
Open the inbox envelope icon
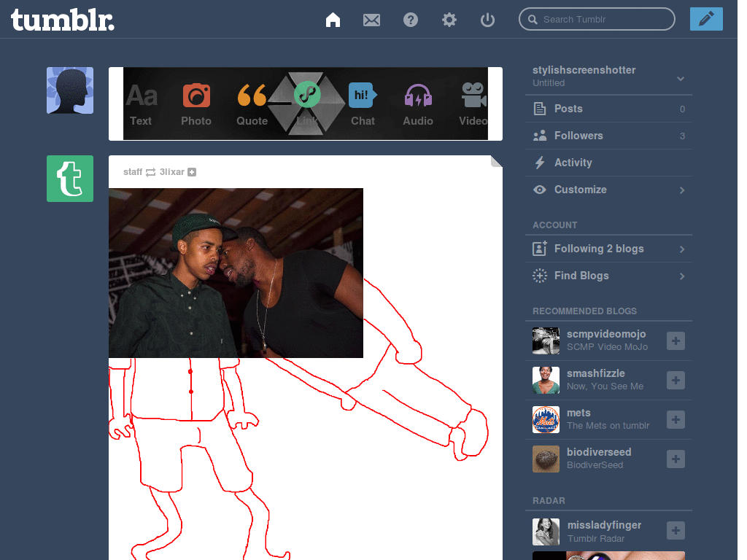pyautogui.click(x=371, y=20)
